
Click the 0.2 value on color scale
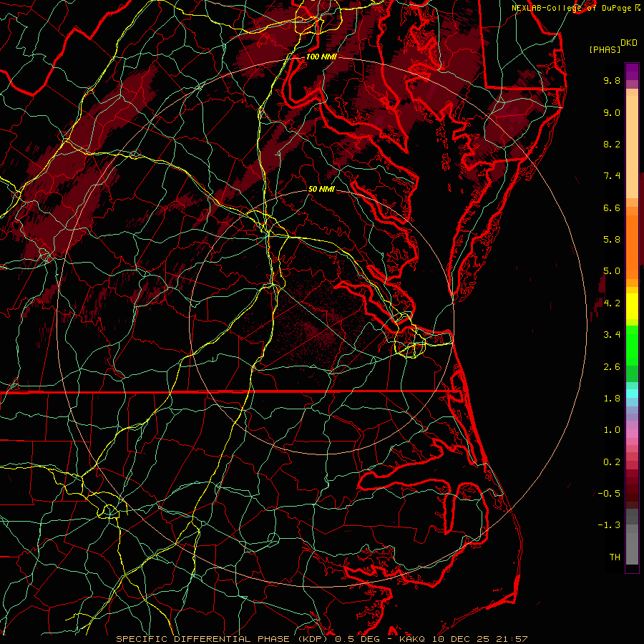[x=612, y=462]
